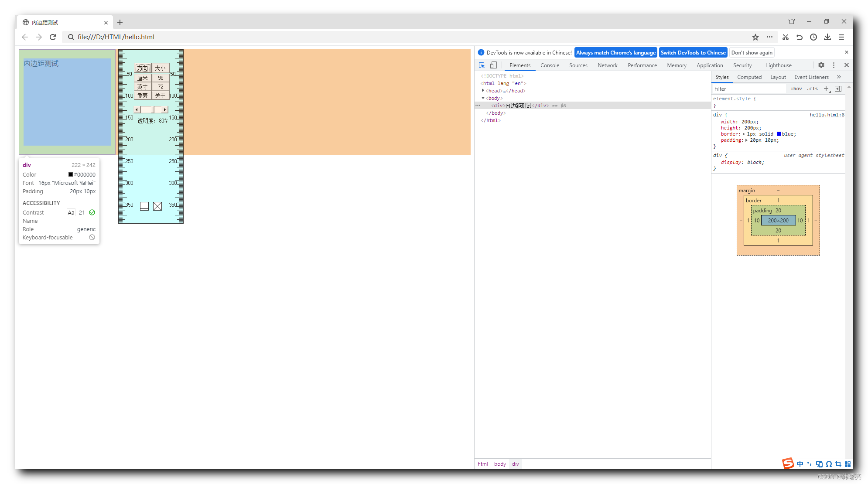Click the settings gear icon in DevTools
Screen dimensions: 868x484
click(821, 65)
